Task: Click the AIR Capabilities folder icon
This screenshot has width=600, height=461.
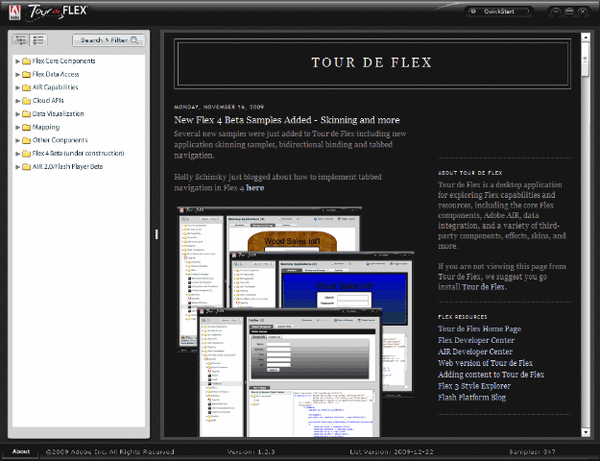Action: pos(26,88)
